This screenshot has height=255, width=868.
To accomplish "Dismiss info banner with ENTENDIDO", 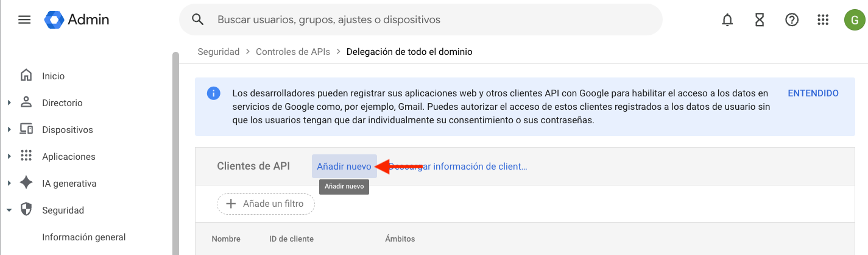I will (x=813, y=93).
